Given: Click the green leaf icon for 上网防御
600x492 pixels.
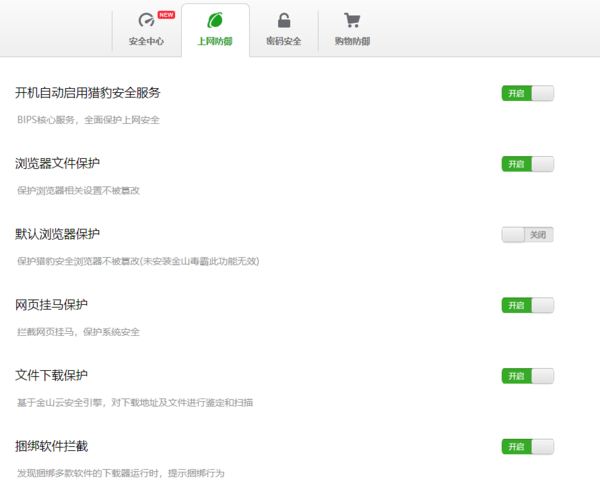Looking at the screenshot, I should click(215, 21).
